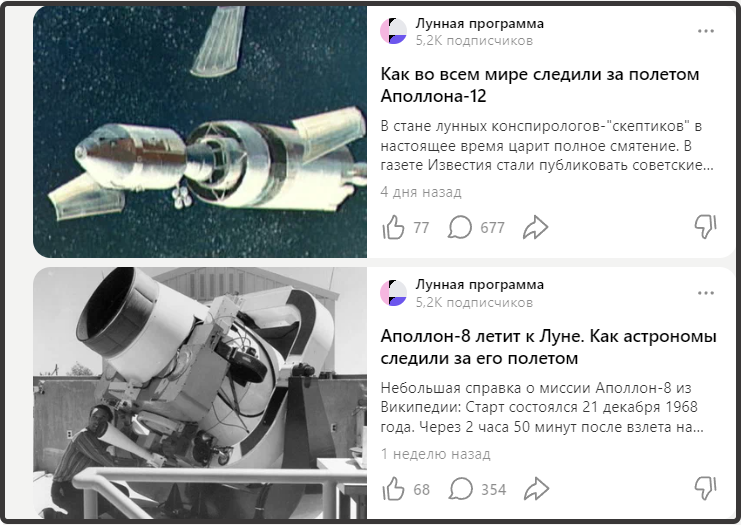Open the 'Лунная программа' channel from the second card
The width and height of the screenshot is (741, 525).
480,285
